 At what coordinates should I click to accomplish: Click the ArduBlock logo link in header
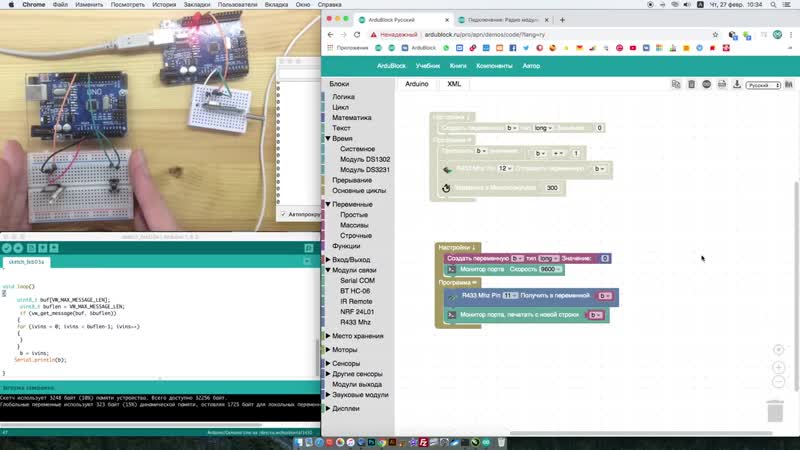(391, 66)
